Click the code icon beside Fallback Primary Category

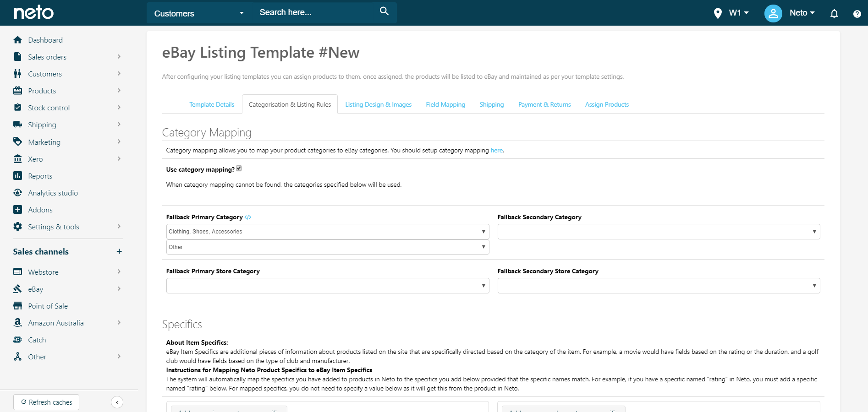click(x=248, y=217)
